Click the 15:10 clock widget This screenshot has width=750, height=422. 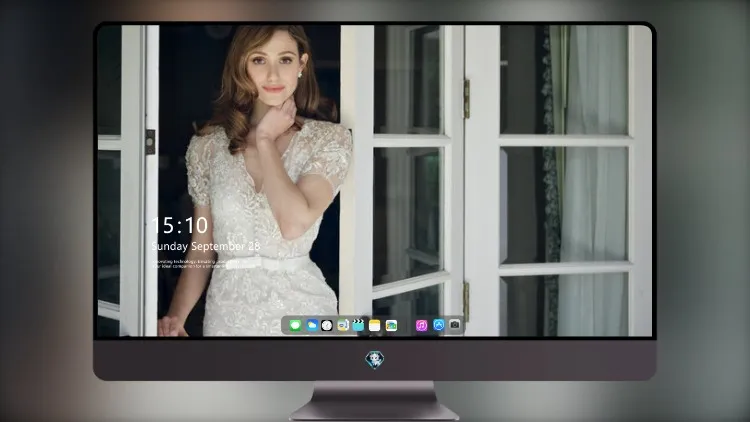pyautogui.click(x=180, y=225)
